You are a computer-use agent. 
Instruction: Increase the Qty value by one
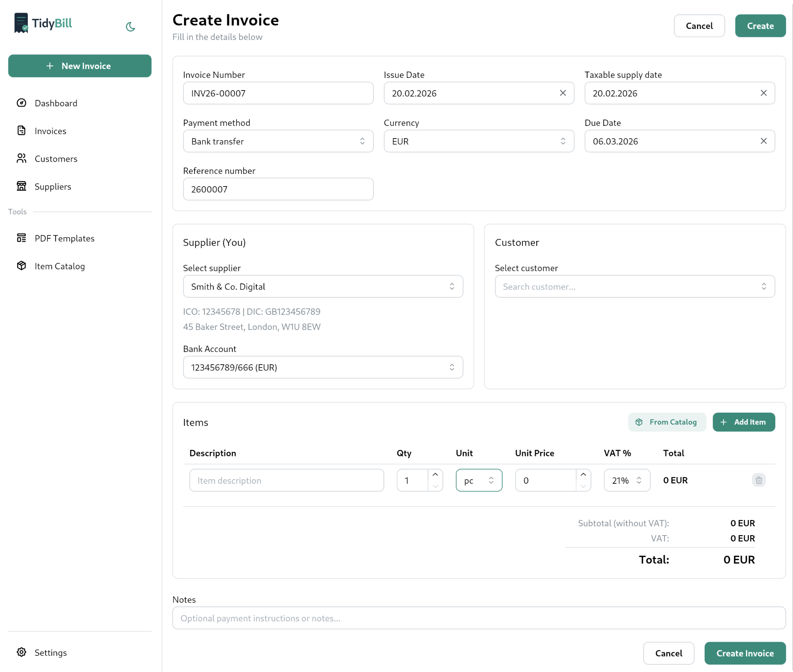pos(435,475)
